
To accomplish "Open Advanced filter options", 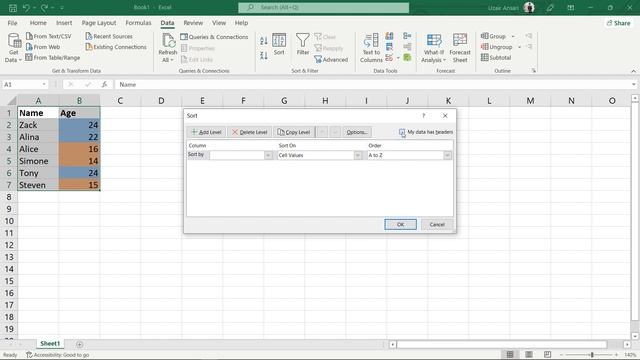I will click(331, 60).
